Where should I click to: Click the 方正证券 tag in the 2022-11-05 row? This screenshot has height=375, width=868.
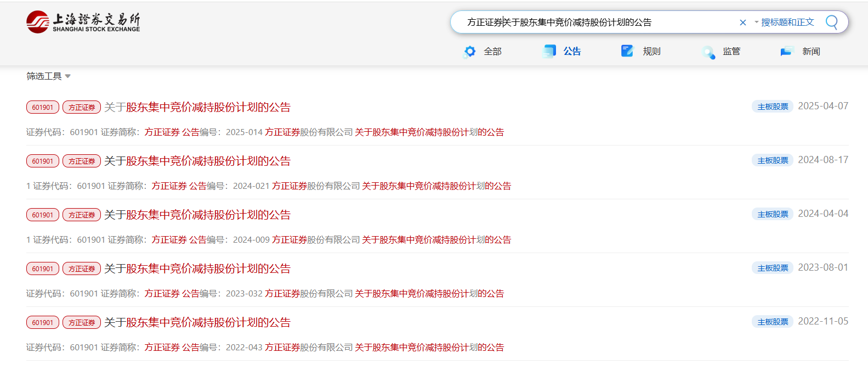(82, 322)
